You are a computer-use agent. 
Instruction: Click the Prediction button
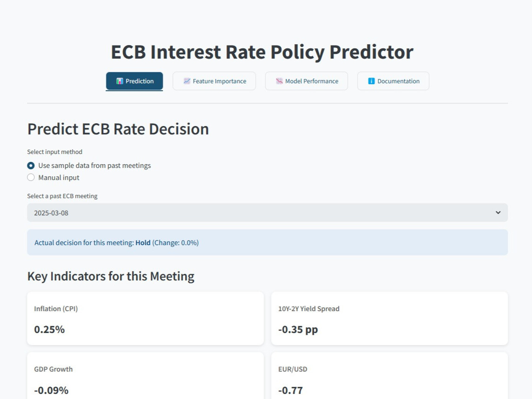pyautogui.click(x=134, y=81)
